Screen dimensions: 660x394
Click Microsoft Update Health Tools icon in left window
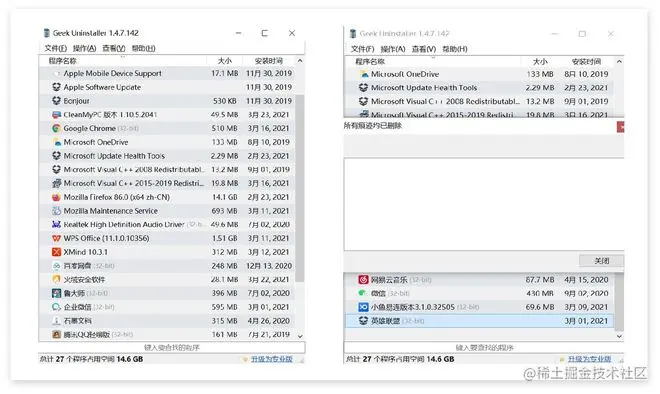[56, 156]
